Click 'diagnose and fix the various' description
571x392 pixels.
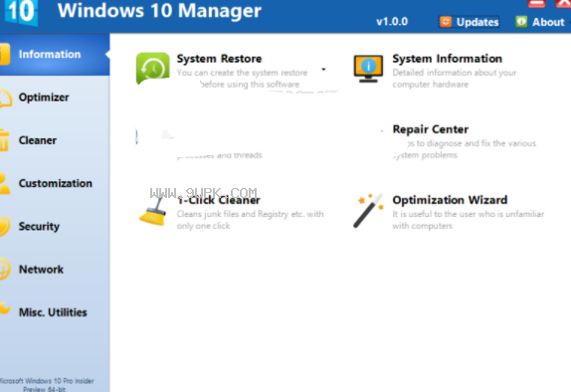pos(465,149)
